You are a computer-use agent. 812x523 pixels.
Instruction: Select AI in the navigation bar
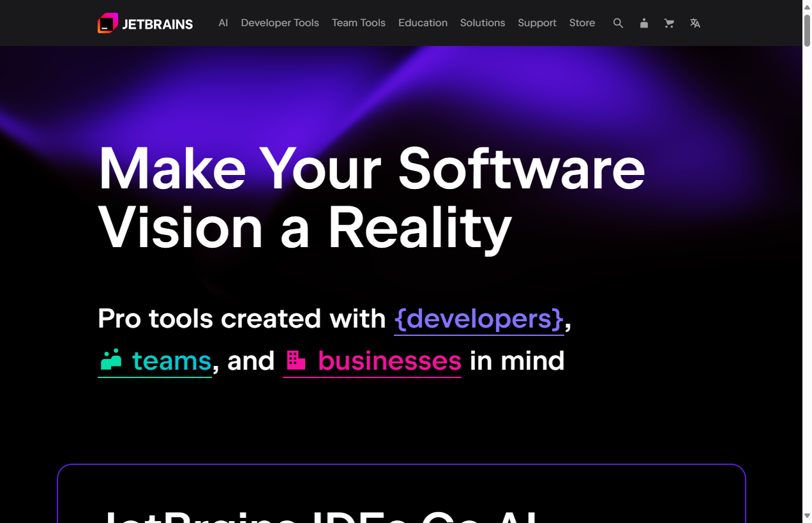point(223,23)
